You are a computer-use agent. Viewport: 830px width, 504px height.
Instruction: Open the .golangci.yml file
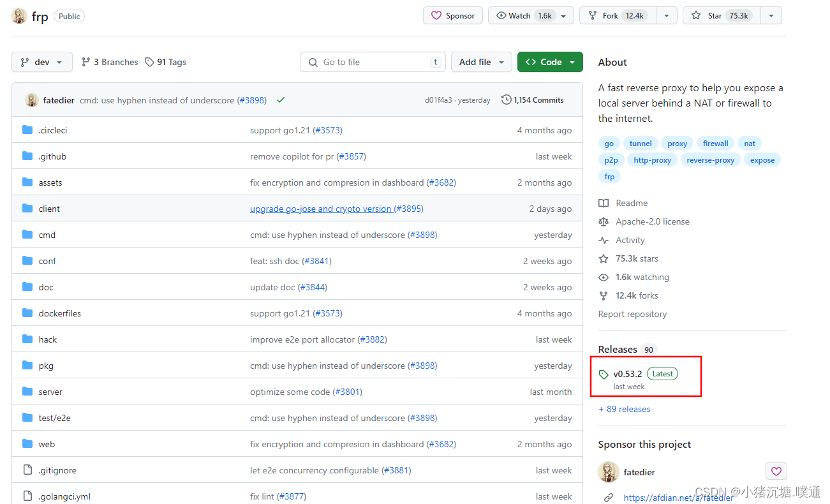pos(64,496)
